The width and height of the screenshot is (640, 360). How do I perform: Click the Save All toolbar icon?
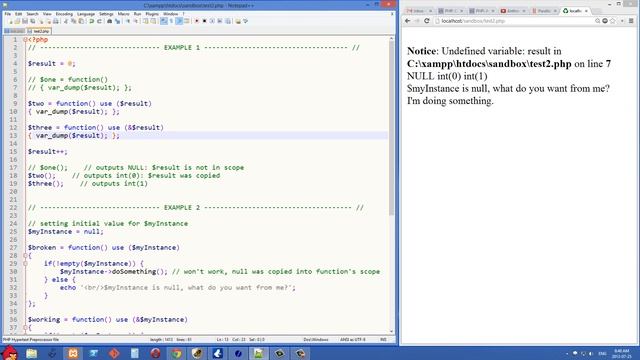pyautogui.click(x=33, y=21)
